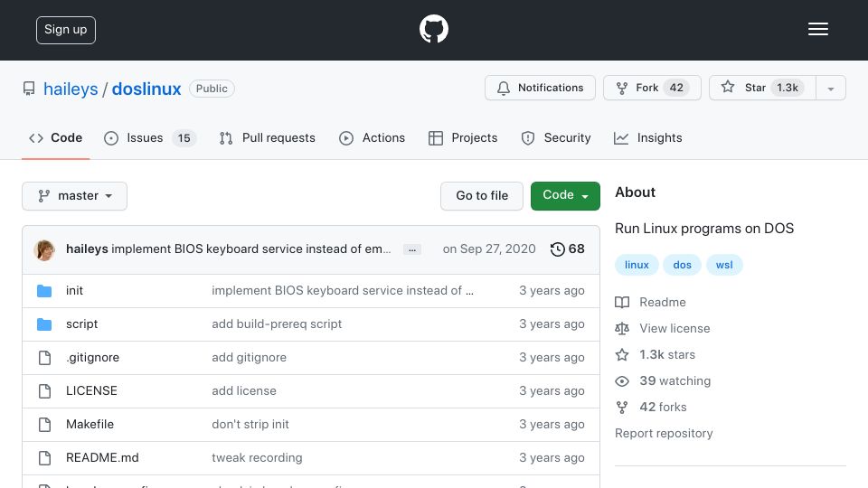Click the 'Run Linux programs on DOS' description
The image size is (868, 488).
coord(704,229)
